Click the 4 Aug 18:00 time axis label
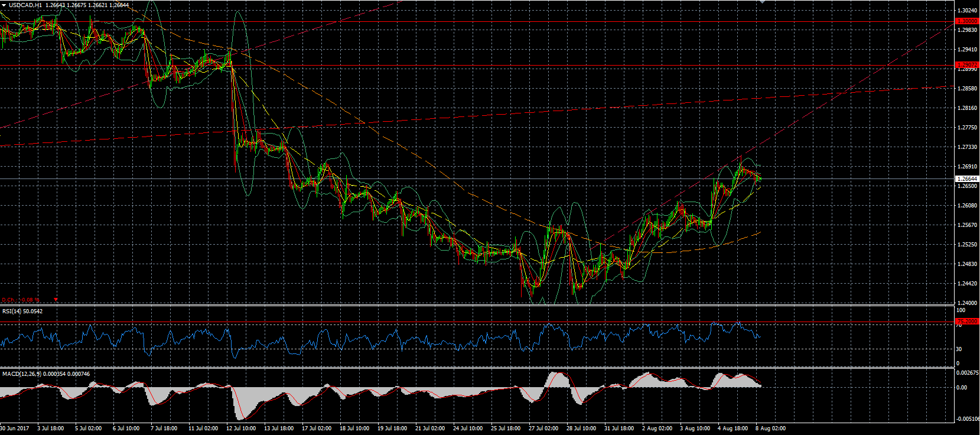 point(732,428)
